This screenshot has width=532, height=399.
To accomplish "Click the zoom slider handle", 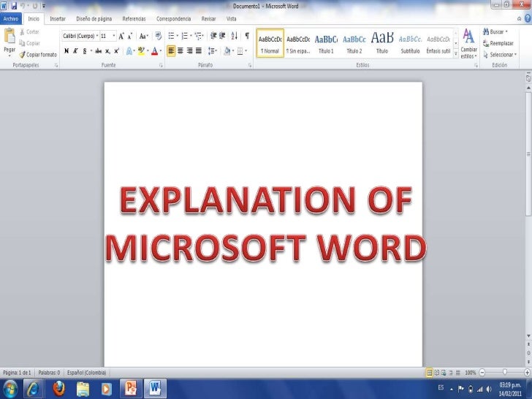I will [x=504, y=373].
